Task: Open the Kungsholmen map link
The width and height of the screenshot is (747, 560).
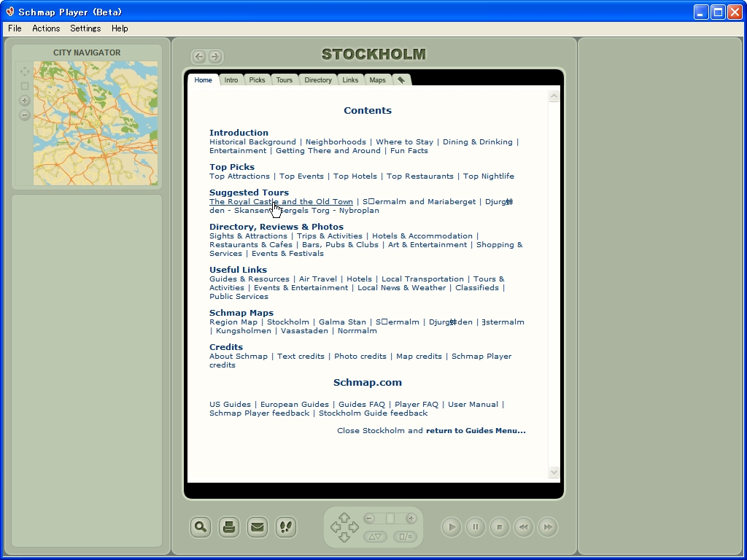Action: point(244,331)
